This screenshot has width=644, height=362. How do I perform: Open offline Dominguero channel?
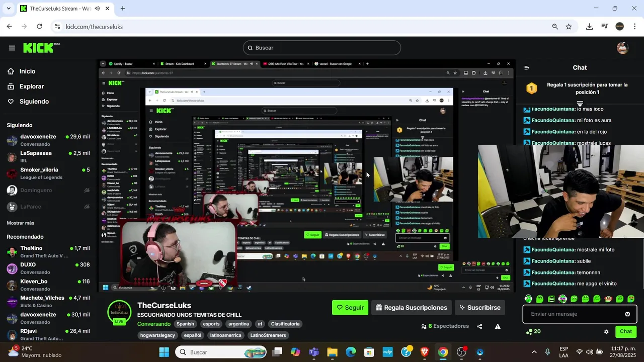48,191
